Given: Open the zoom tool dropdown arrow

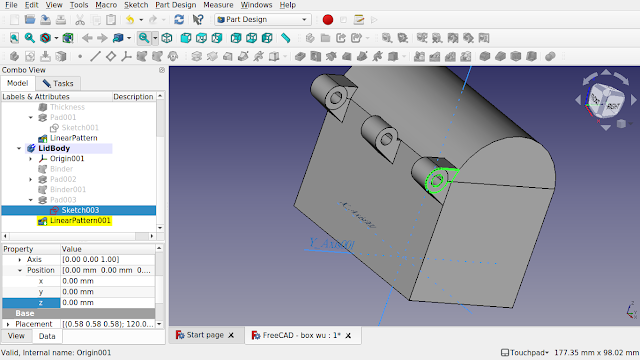Looking at the screenshot, I should pos(155,38).
